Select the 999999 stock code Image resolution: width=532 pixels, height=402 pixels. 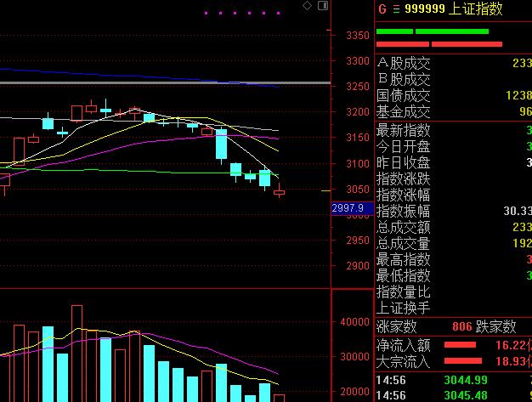pyautogui.click(x=424, y=8)
